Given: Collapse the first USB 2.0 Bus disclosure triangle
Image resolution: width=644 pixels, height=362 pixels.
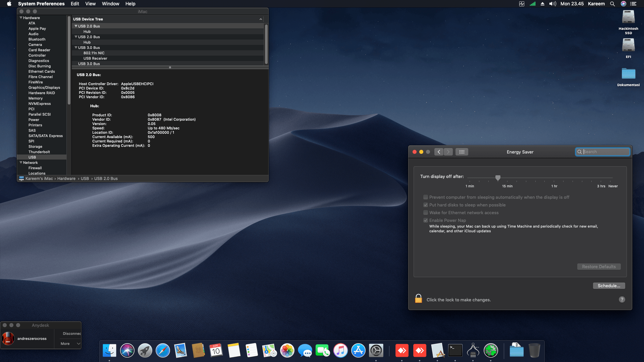Looking at the screenshot, I should 76,26.
